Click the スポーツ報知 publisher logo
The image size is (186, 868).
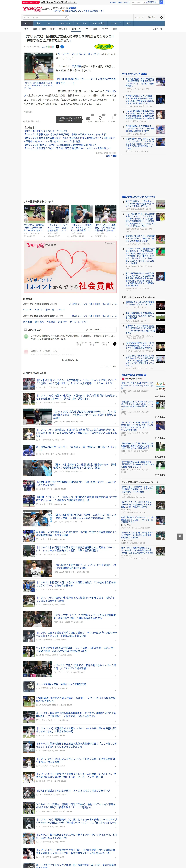[104, 47]
